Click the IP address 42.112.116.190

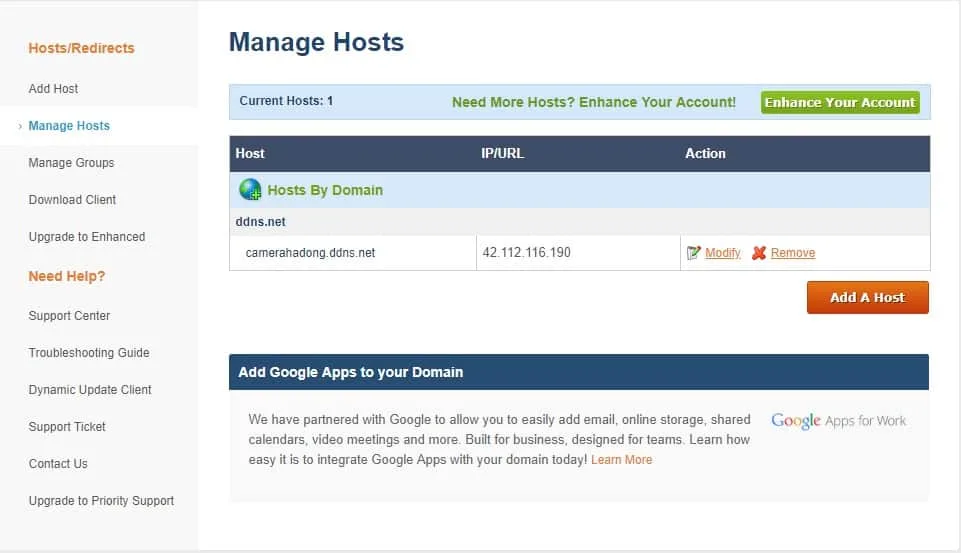pyautogui.click(x=526, y=253)
